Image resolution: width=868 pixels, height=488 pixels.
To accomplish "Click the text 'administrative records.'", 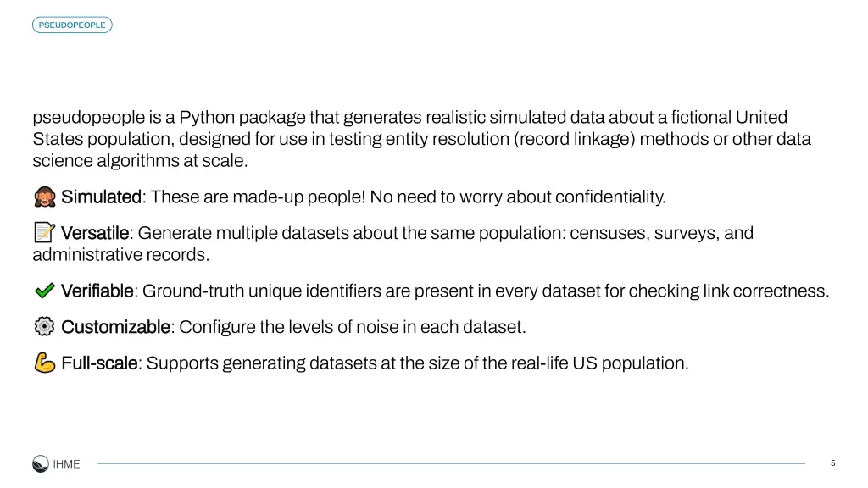I will coord(120,254).
